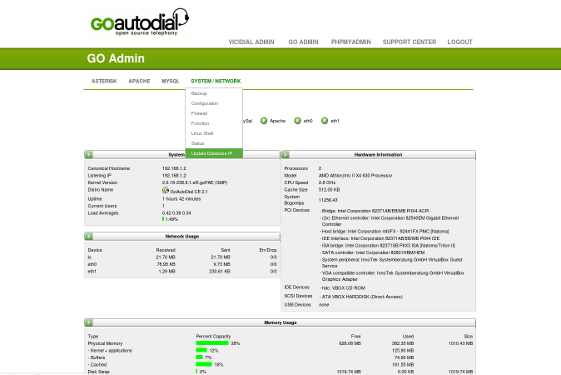Click the Physical Memory row label
This screenshot has width=561, height=375.
tap(105, 344)
